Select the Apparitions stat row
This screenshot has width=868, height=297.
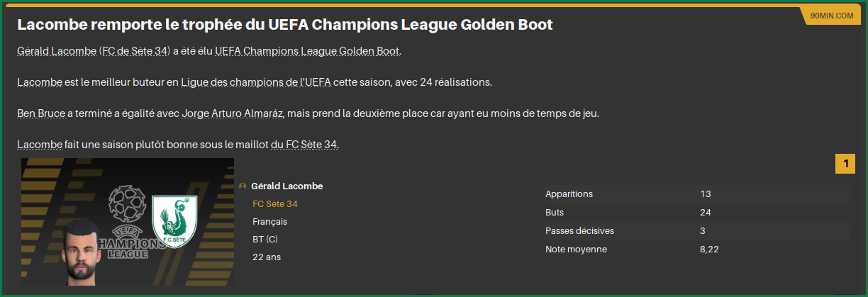[x=696, y=194]
